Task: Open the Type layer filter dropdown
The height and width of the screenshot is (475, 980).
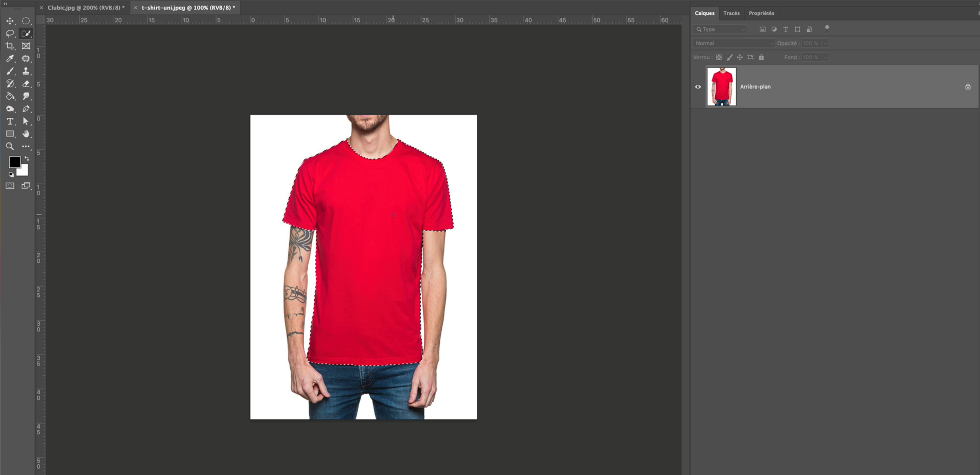Action: click(719, 29)
